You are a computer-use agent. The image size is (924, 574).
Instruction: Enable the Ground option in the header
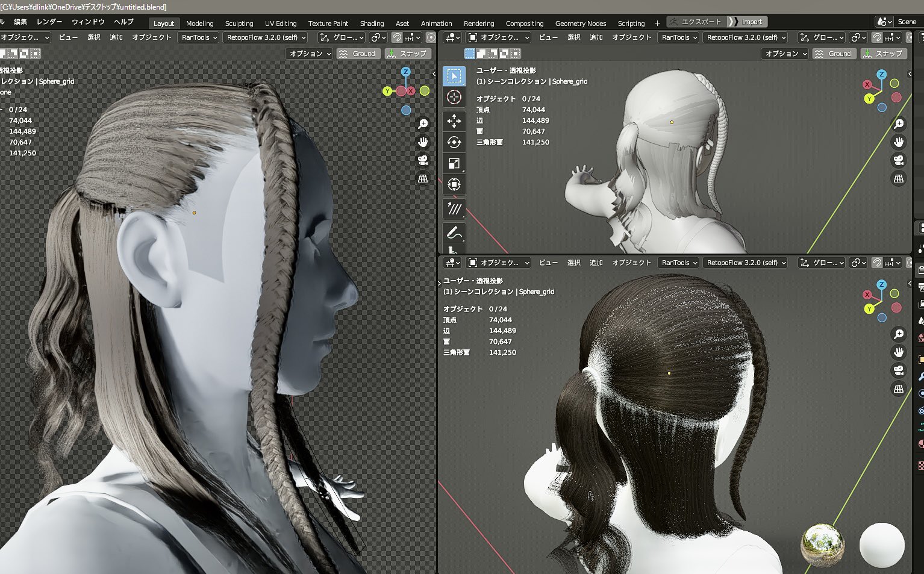[x=358, y=53]
